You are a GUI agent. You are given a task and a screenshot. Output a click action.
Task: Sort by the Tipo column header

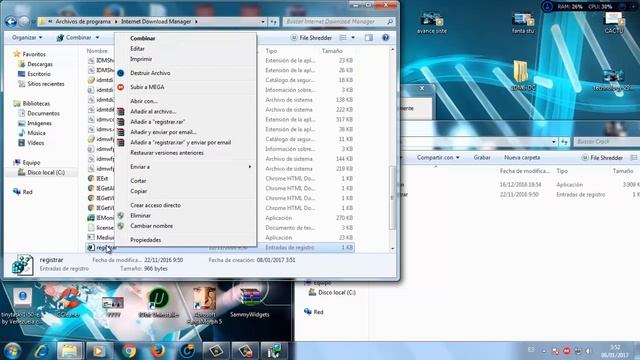click(271, 51)
